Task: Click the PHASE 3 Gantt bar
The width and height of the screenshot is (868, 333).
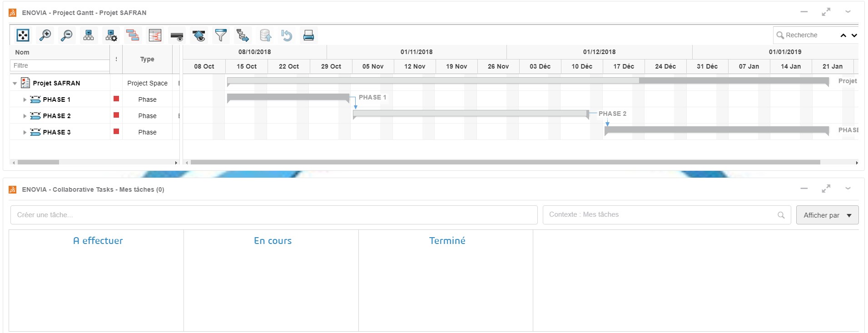Action: click(x=717, y=129)
